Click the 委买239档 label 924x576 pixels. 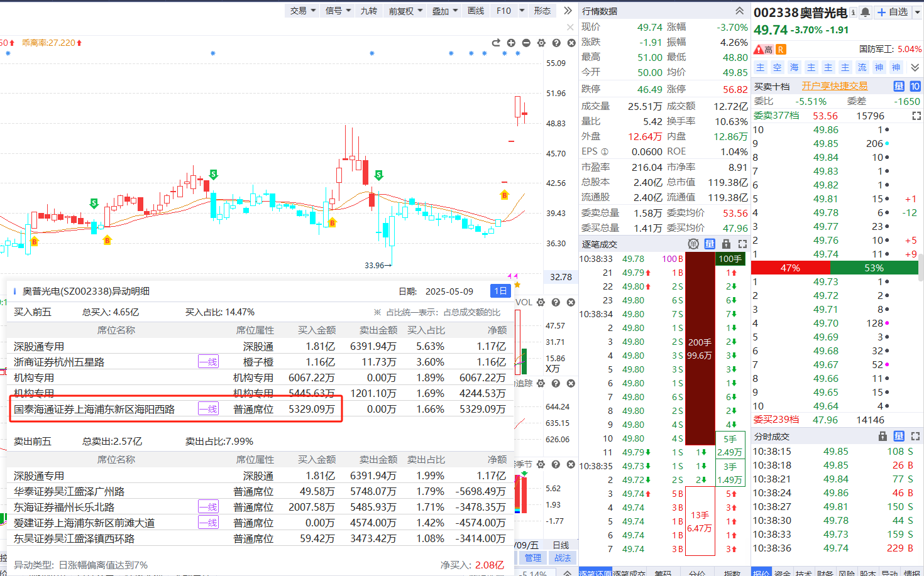(776, 420)
